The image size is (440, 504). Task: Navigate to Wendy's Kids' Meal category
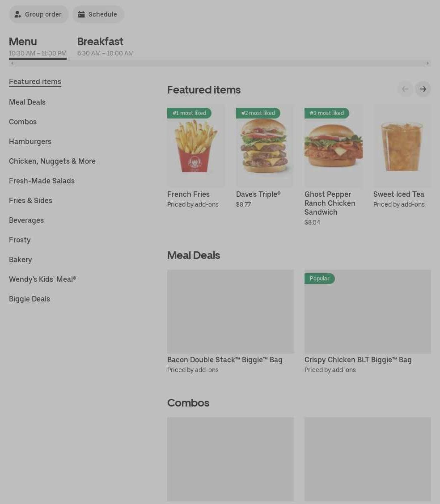pos(42,280)
